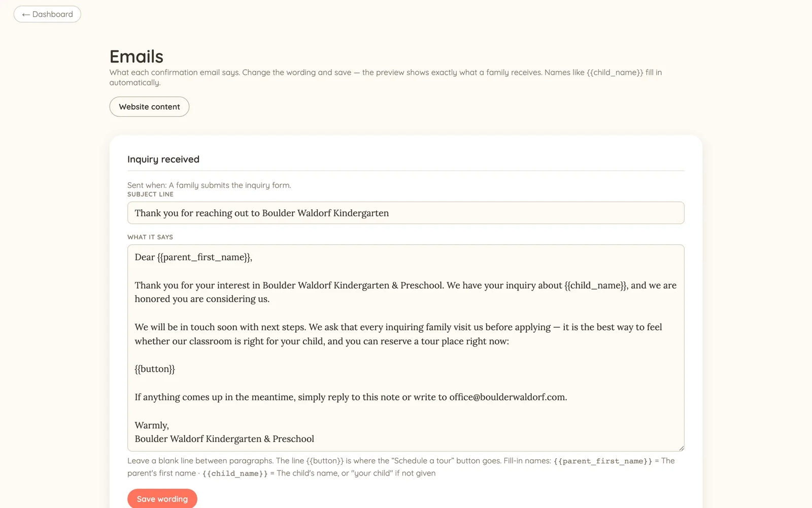The width and height of the screenshot is (812, 508).
Task: Click the 'WHAT IT SAYS' field label
Action: click(150, 237)
